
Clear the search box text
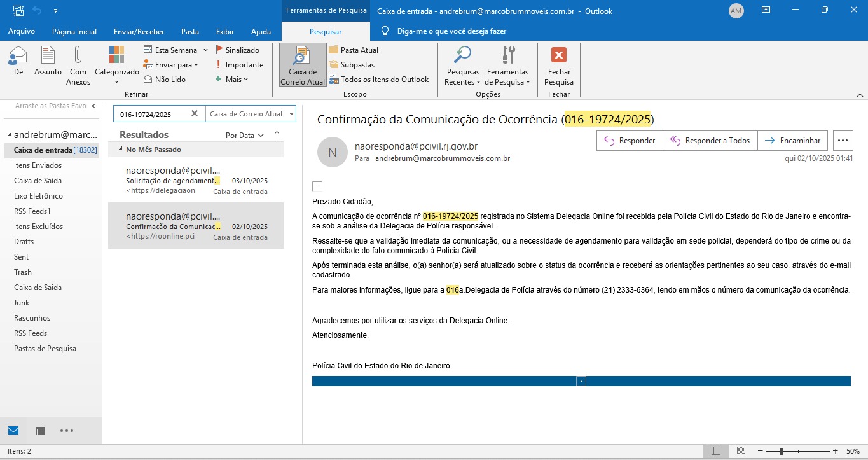coord(195,114)
